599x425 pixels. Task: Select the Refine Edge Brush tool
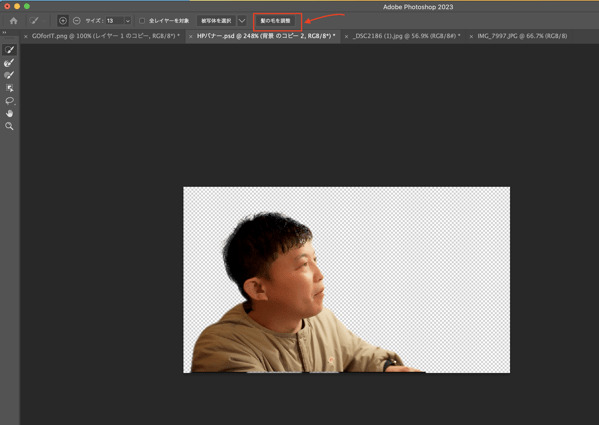[x=9, y=63]
